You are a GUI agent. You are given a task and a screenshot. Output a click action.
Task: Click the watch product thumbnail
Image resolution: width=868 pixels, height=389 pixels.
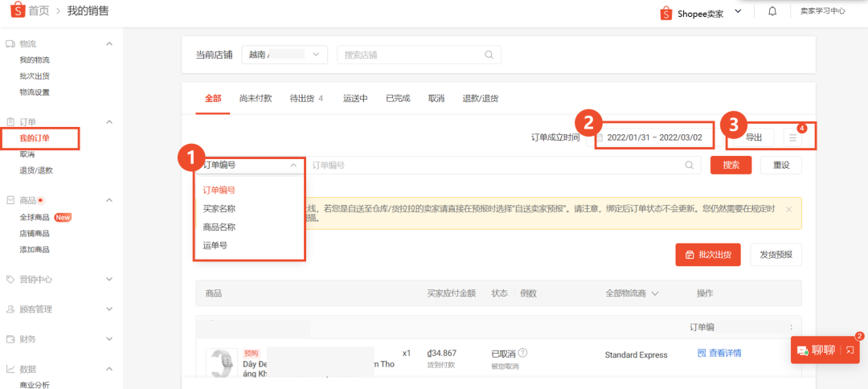219,363
